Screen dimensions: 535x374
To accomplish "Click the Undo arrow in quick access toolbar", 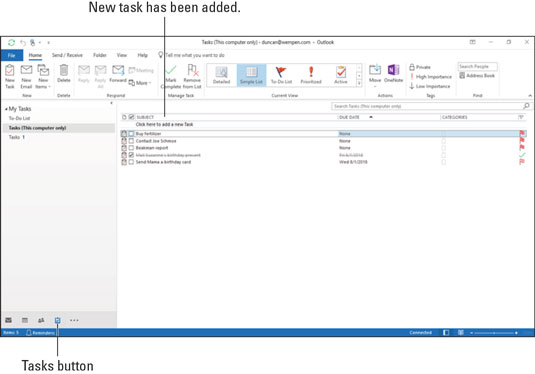I will 23,43.
